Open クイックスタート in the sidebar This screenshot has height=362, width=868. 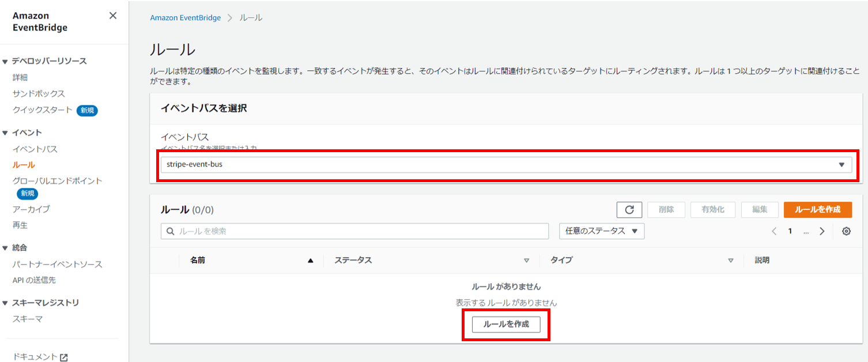click(43, 110)
